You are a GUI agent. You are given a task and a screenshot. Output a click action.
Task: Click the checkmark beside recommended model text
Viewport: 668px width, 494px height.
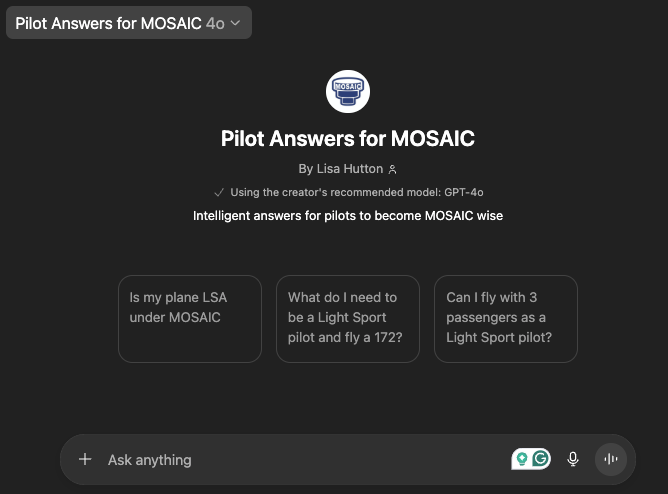coord(219,192)
